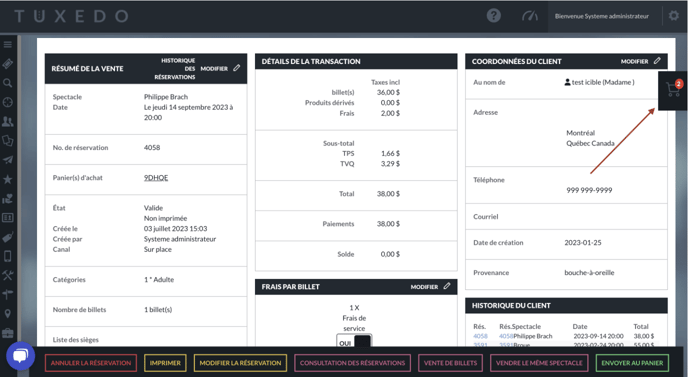Open the chat bubble widget

coord(20,355)
